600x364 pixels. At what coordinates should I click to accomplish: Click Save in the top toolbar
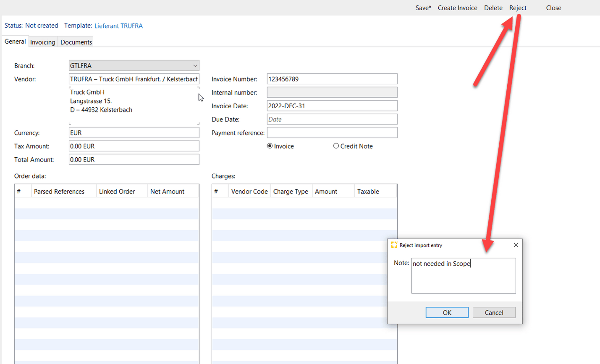coord(423,8)
